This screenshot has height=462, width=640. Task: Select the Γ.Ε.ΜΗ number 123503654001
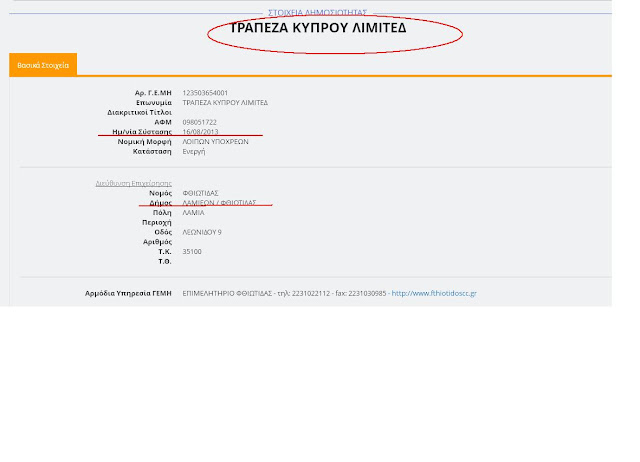[x=205, y=93]
